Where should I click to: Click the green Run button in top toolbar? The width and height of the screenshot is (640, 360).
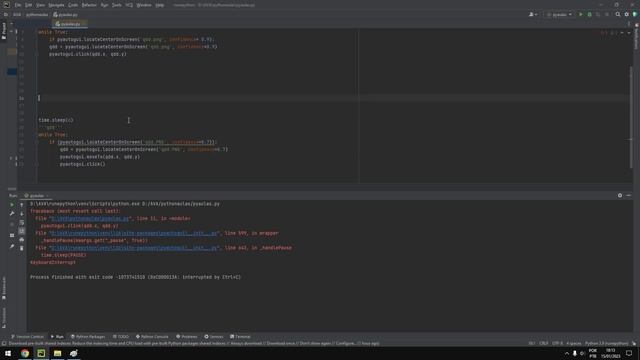coord(581,14)
